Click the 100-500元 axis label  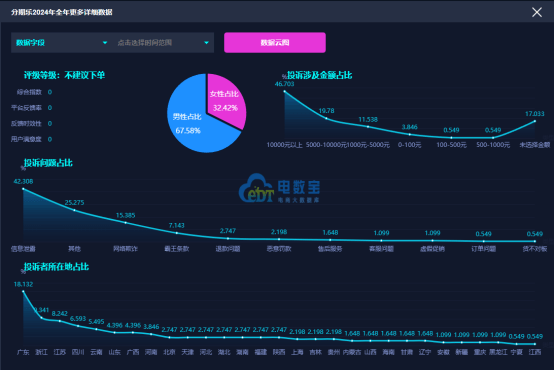click(x=451, y=145)
